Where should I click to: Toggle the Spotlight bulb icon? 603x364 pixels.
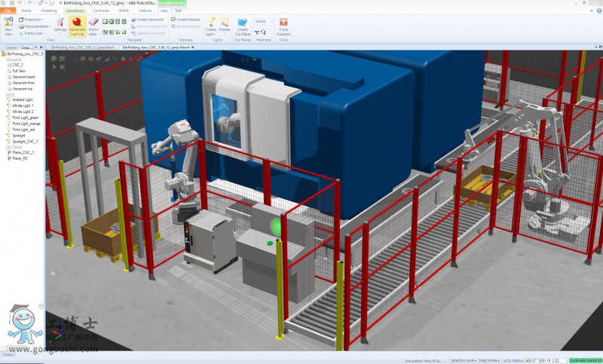[9, 136]
